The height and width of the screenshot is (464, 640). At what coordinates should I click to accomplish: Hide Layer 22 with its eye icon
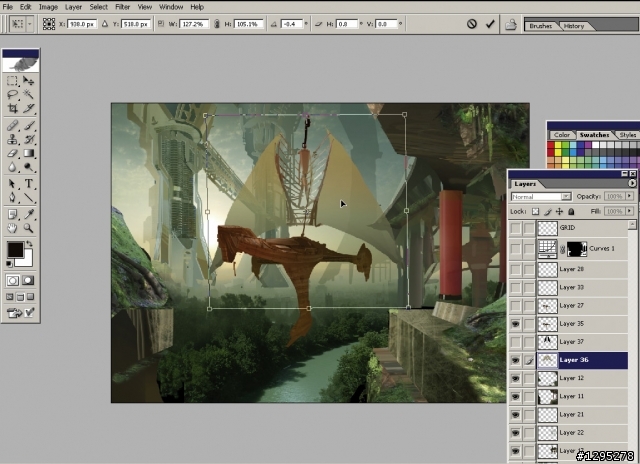point(516,433)
